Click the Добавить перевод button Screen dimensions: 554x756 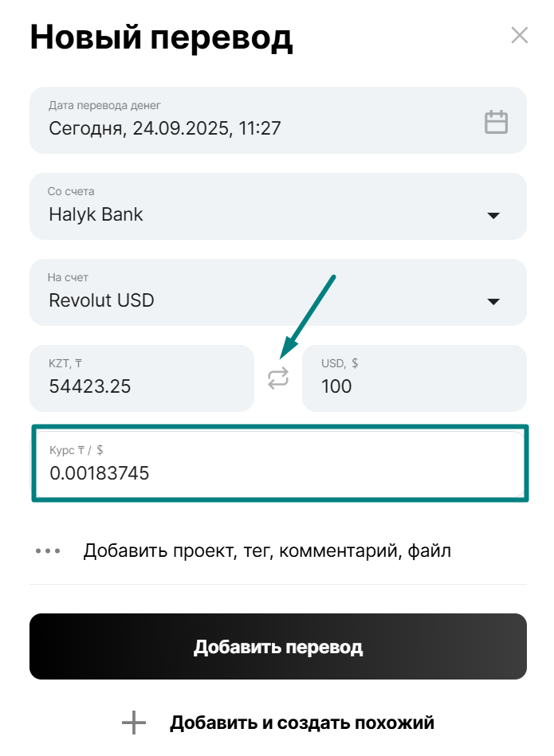pyautogui.click(x=278, y=646)
